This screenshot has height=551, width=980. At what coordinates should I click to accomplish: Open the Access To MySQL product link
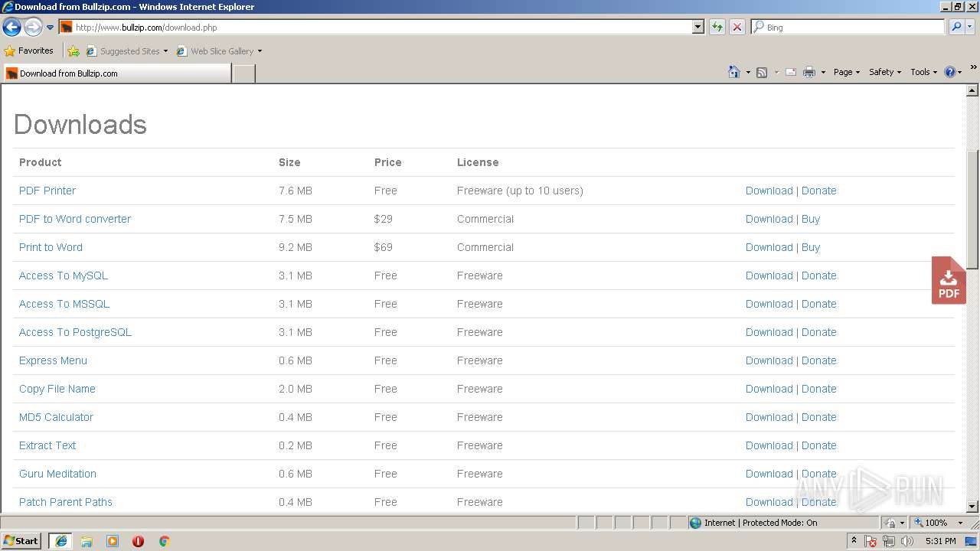pyautogui.click(x=64, y=275)
